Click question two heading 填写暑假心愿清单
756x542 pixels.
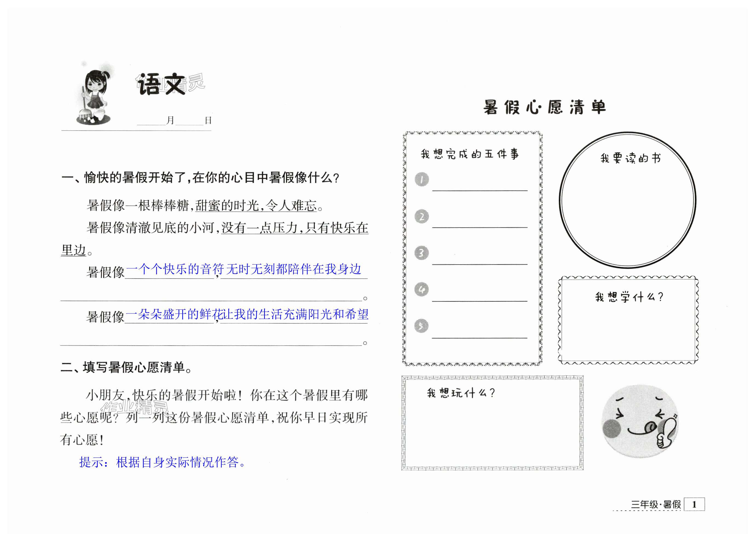click(126, 367)
